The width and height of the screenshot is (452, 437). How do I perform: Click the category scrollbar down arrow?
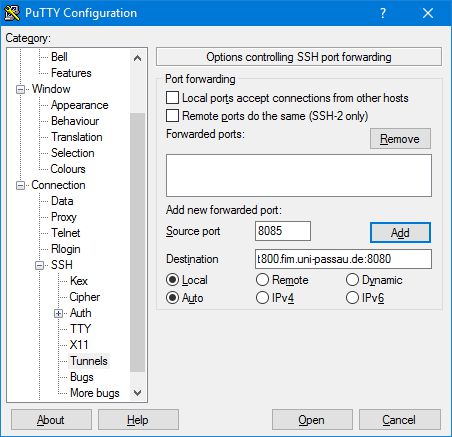coord(137,393)
